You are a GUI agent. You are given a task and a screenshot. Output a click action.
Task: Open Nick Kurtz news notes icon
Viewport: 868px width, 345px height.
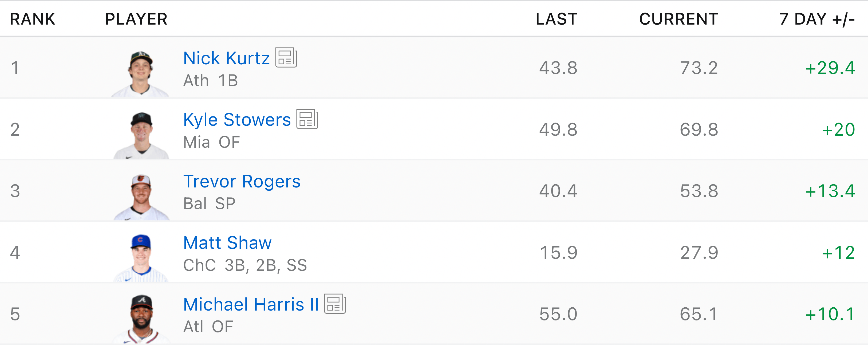286,58
